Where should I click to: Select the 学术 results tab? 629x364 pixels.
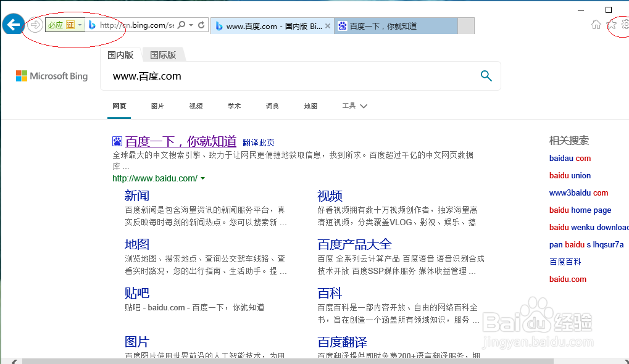234,106
